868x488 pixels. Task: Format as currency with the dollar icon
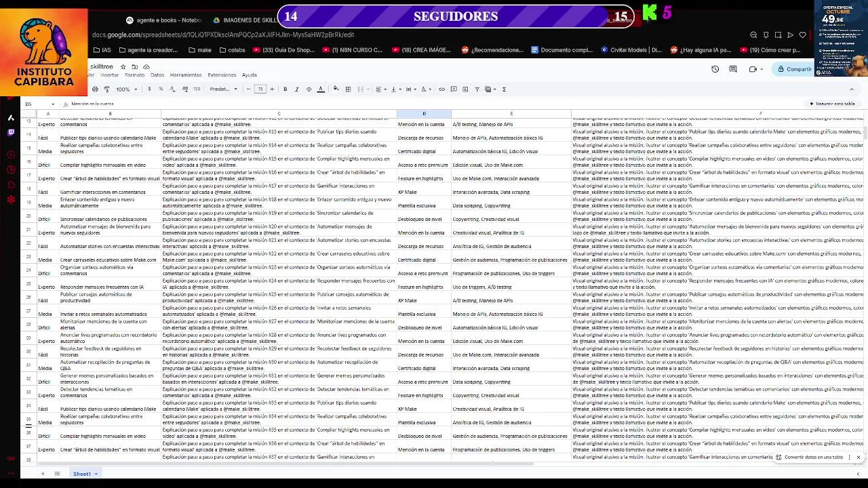tap(149, 89)
